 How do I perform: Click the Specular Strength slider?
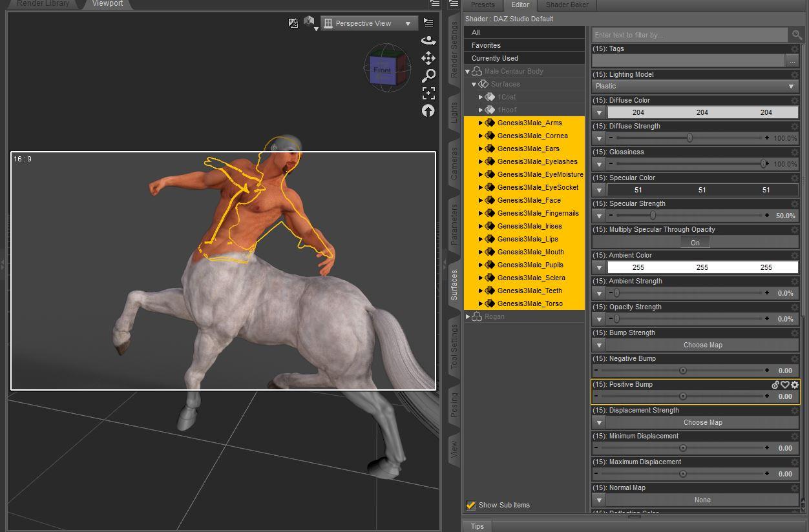pos(688,216)
